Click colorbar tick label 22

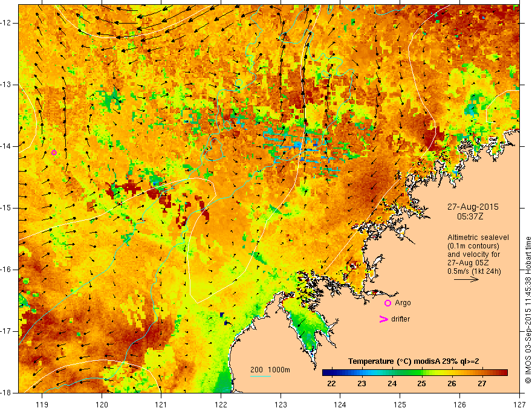331,384
